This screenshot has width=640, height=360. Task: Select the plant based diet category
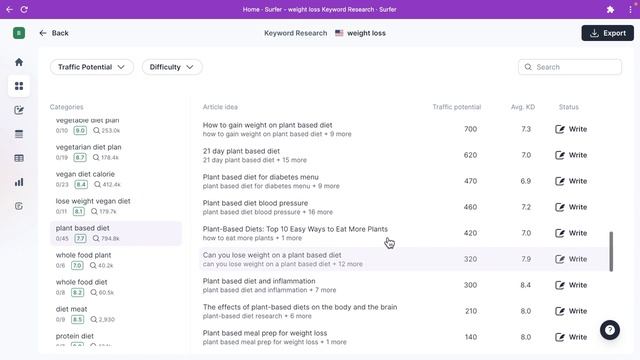[116, 233]
